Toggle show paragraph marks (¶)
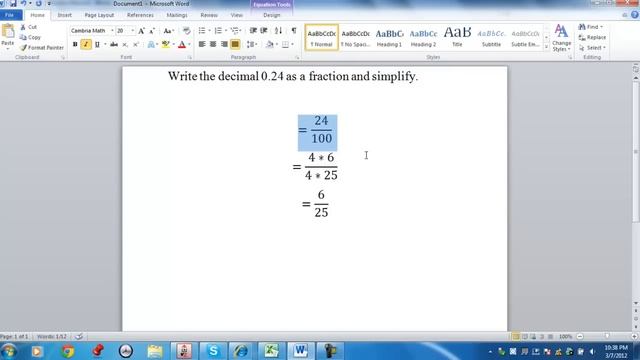The height and width of the screenshot is (360, 640). 294,31
